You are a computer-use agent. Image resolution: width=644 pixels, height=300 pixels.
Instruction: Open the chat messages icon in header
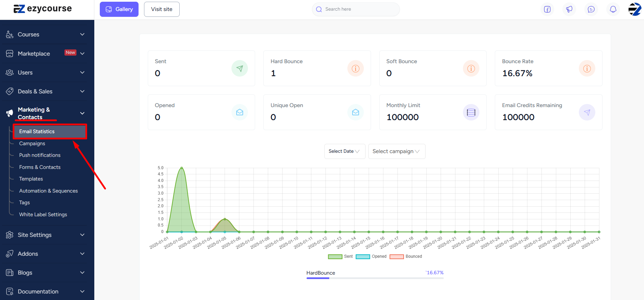(591, 9)
